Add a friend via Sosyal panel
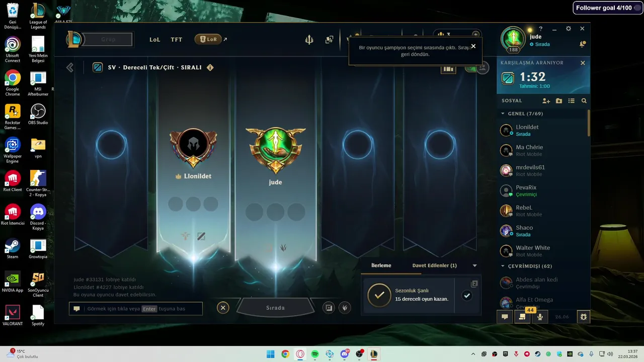 546,101
